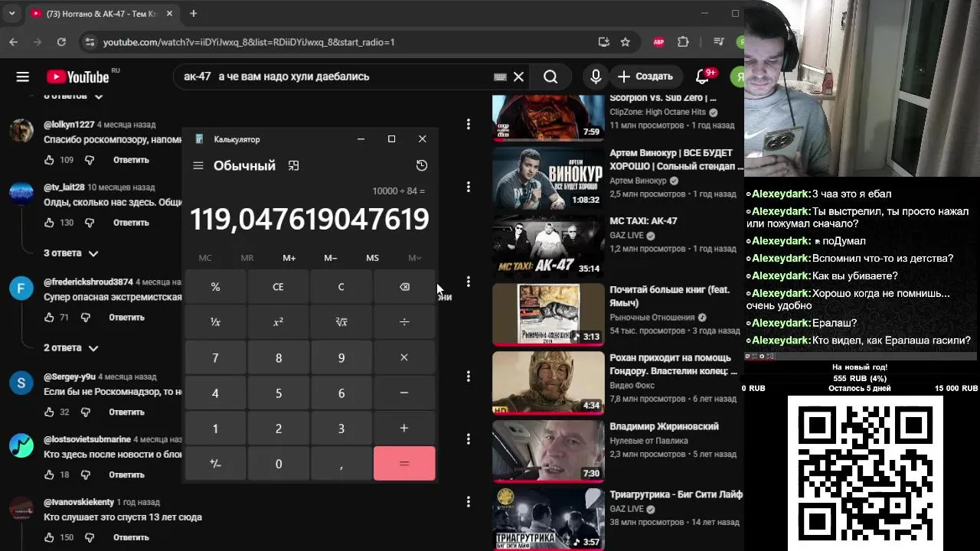Start voice search with microphone
980x551 pixels.
point(596,77)
